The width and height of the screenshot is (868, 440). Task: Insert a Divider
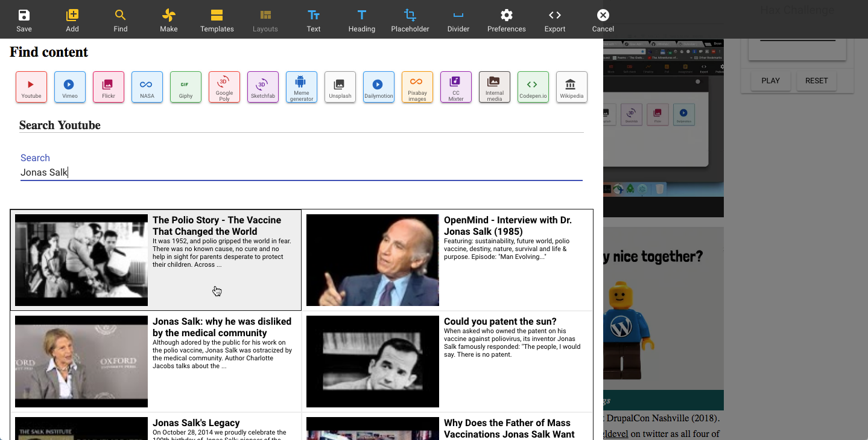pos(458,20)
